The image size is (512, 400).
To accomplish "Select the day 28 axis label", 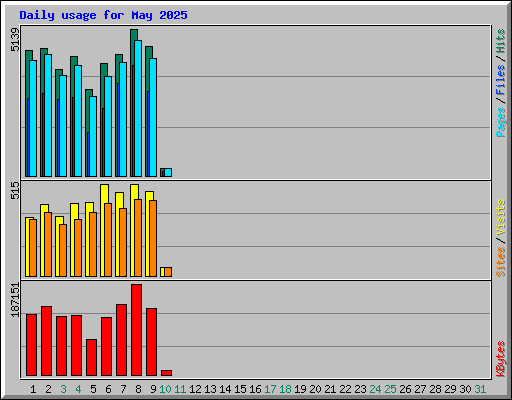I will [x=435, y=389].
